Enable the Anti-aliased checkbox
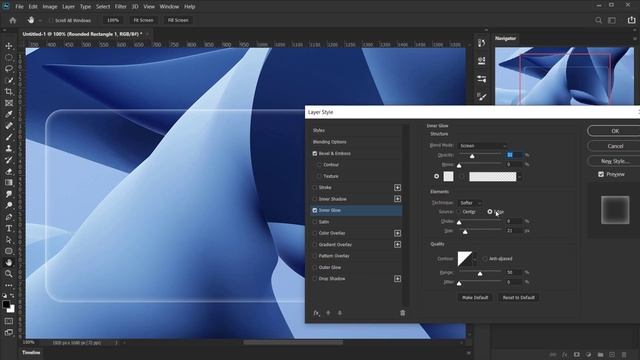640x360 pixels. [485, 259]
